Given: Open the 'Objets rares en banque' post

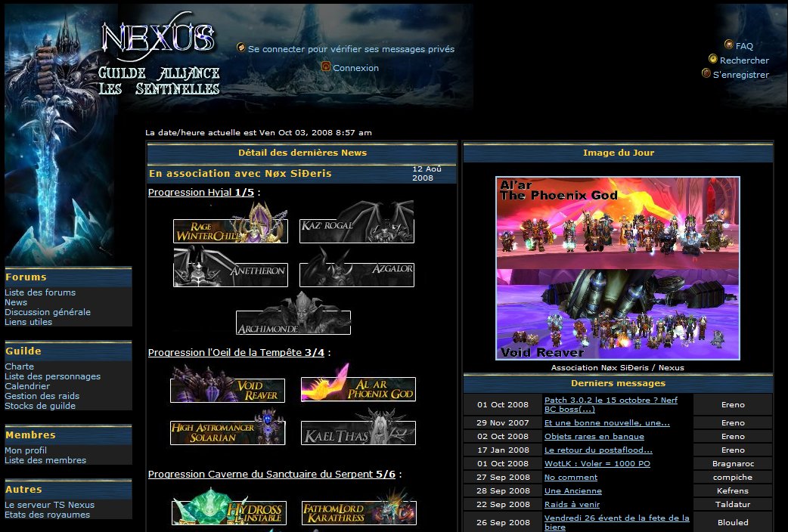Looking at the screenshot, I should click(594, 436).
